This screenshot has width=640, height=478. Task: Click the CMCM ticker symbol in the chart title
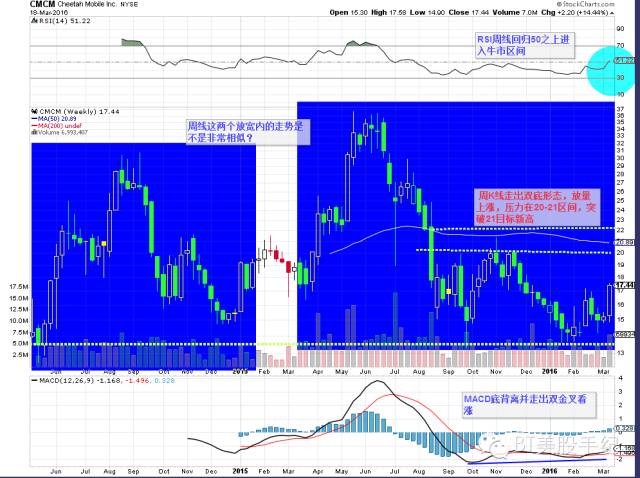pyautogui.click(x=42, y=4)
